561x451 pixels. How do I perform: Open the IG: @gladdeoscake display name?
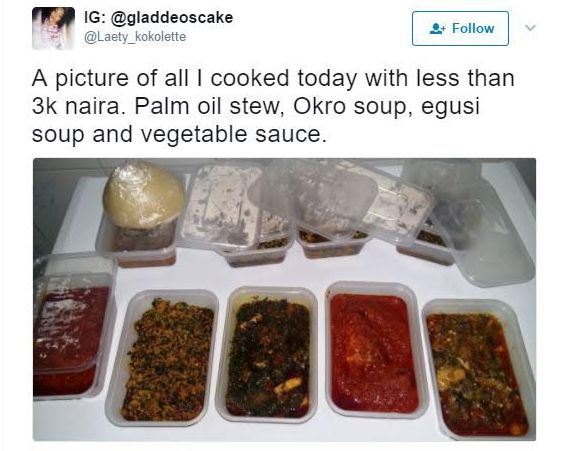click(x=158, y=18)
